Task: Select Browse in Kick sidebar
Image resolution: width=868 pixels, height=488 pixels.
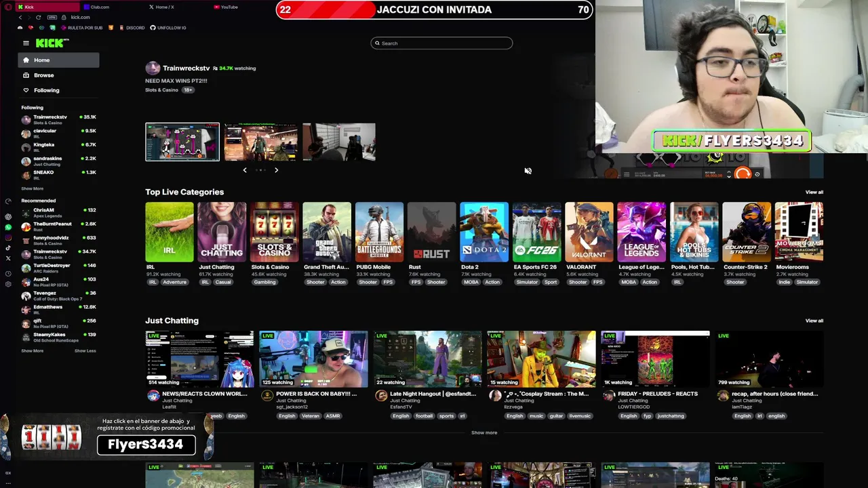Action: (58, 75)
